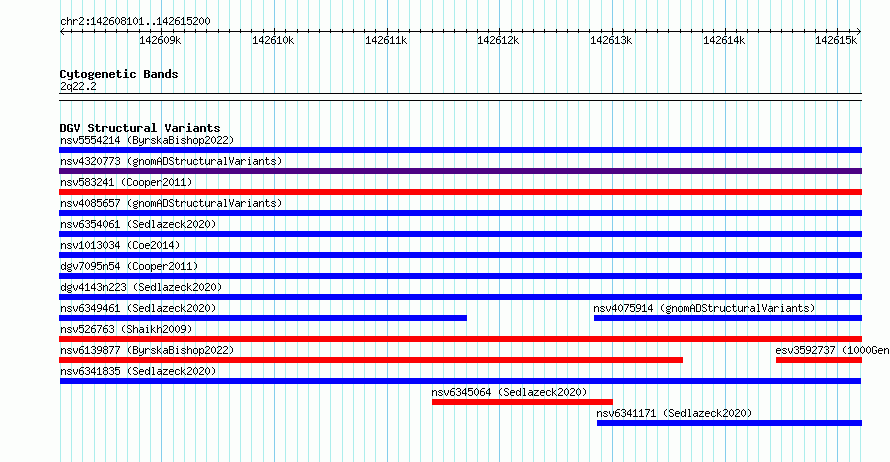Click the red bar under nsv6345064
Viewport: 890px width, 462px height.
pyautogui.click(x=522, y=402)
